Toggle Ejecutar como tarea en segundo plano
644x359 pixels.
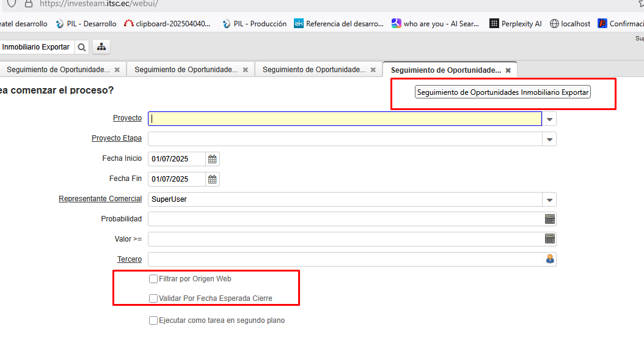(153, 320)
